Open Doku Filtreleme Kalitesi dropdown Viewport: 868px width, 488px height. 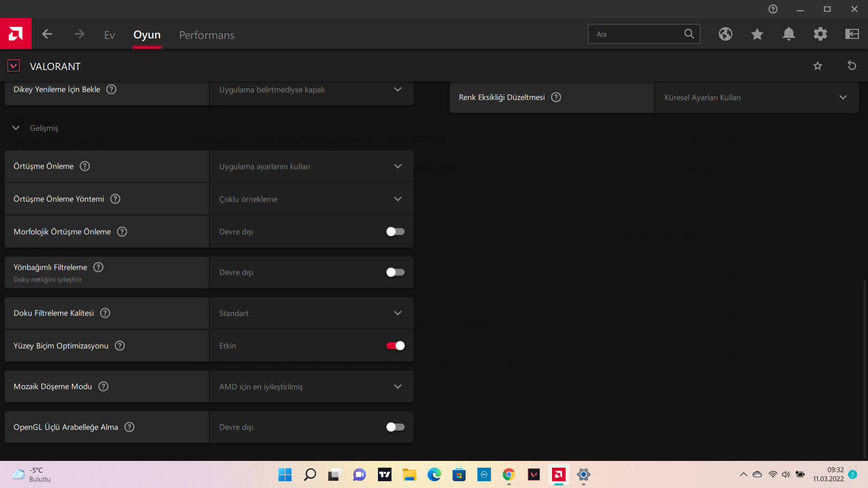pyautogui.click(x=311, y=313)
